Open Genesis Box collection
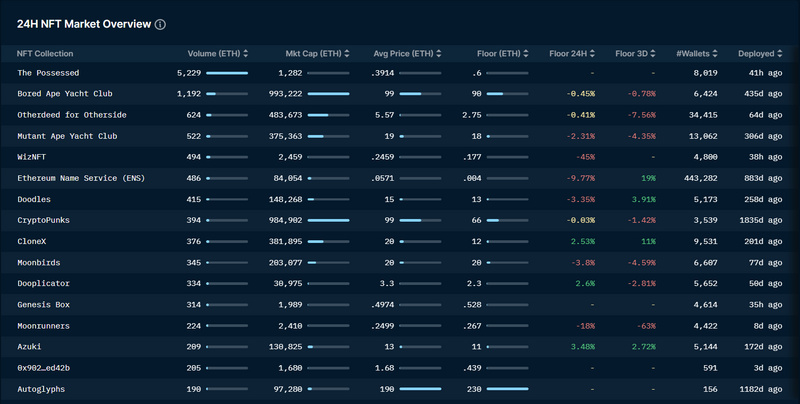Screen dimensions: 800x404 [x=43, y=305]
